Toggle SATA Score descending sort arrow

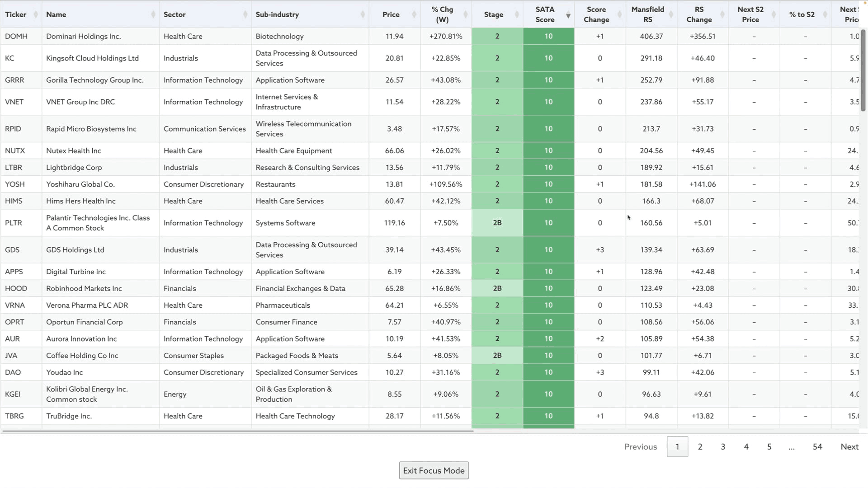568,16
